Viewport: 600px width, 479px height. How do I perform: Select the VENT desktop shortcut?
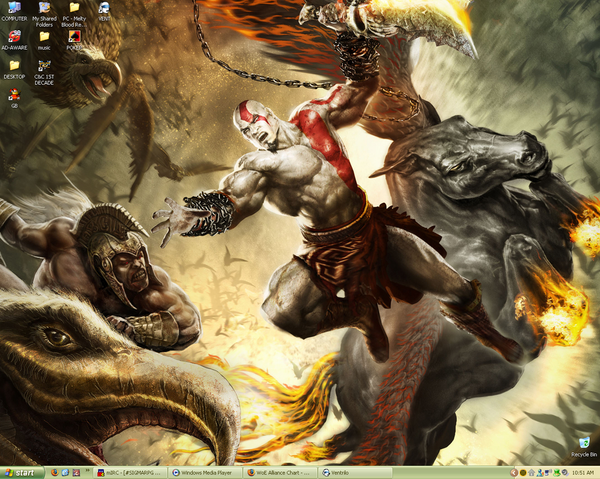pos(104,11)
